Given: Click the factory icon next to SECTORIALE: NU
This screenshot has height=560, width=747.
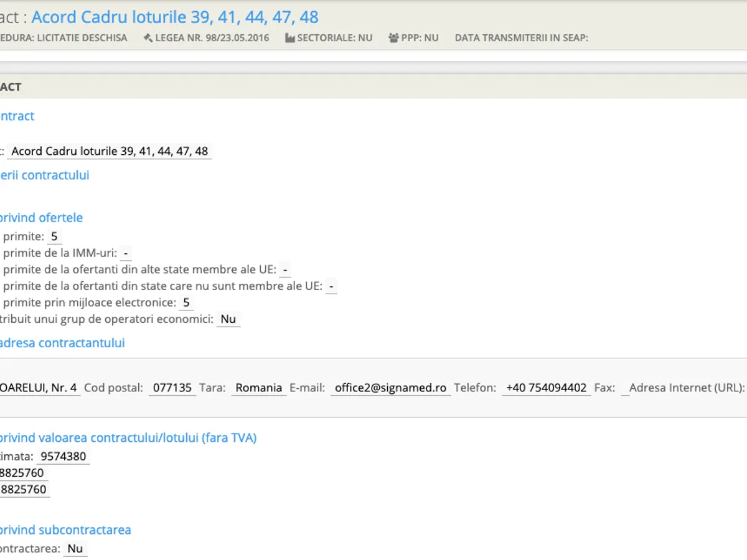Looking at the screenshot, I should point(289,38).
